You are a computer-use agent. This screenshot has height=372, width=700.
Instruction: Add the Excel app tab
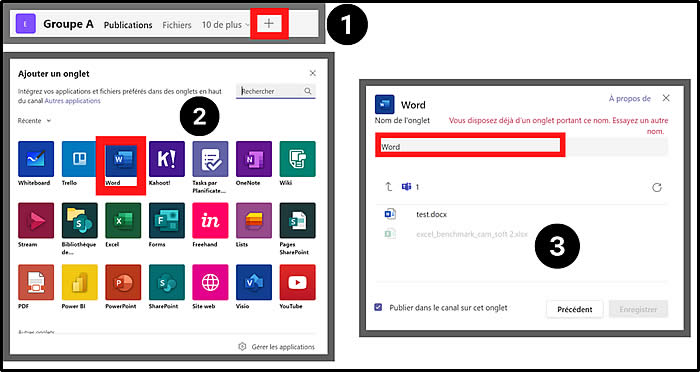[123, 221]
